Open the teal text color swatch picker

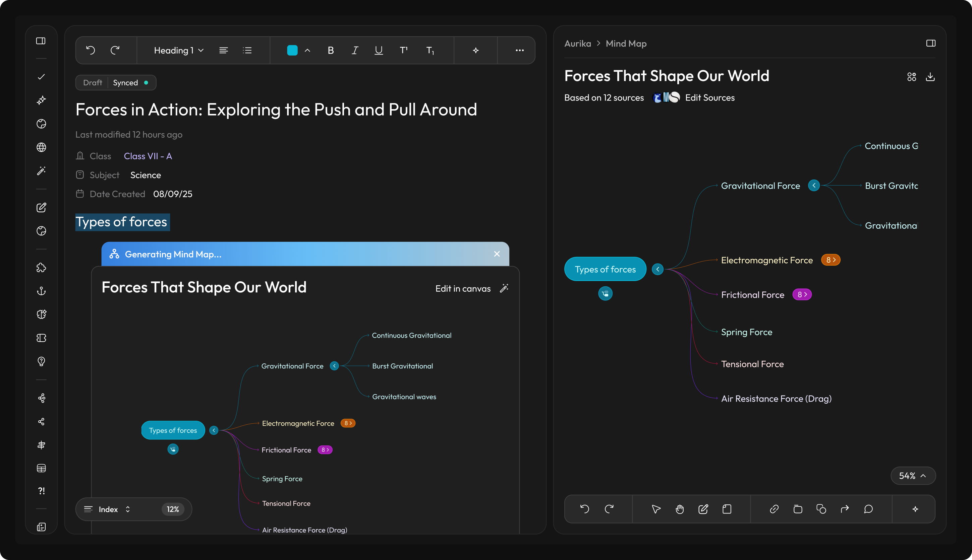(293, 50)
